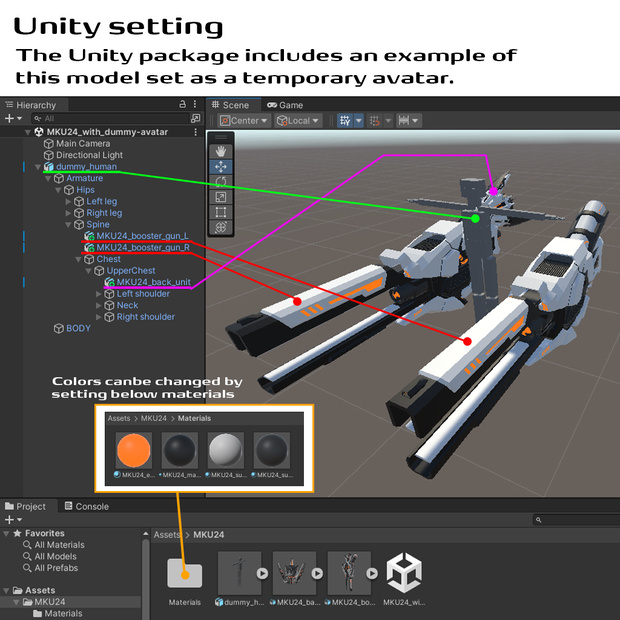Image resolution: width=620 pixels, height=620 pixels.
Task: Open the Hierarchy panel kebab menu
Action: pos(195,104)
